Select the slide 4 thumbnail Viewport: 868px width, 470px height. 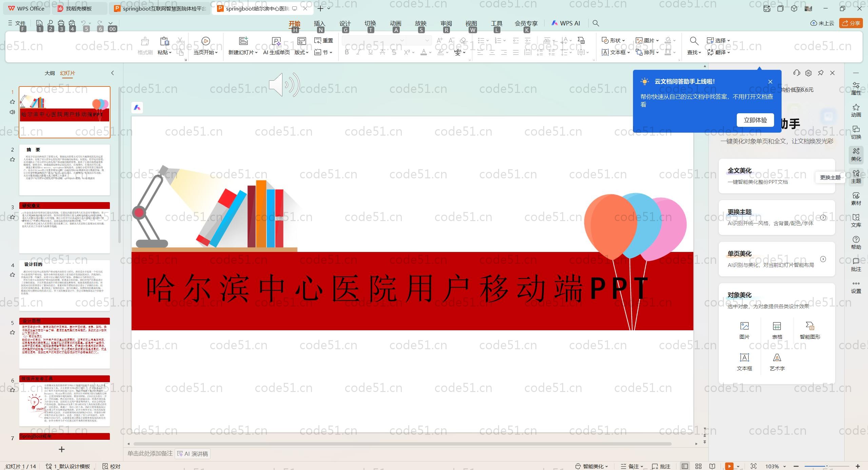[x=64, y=285]
